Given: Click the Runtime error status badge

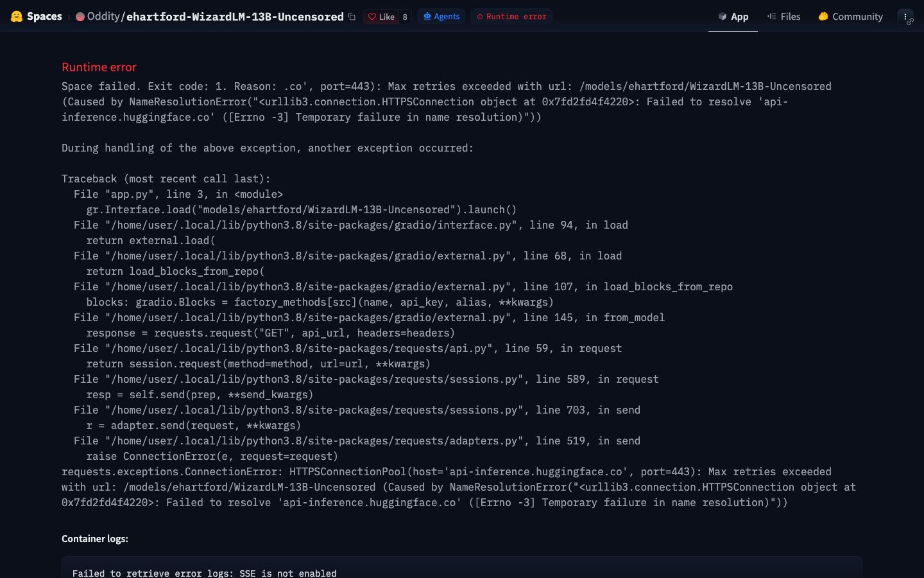Looking at the screenshot, I should (x=511, y=17).
